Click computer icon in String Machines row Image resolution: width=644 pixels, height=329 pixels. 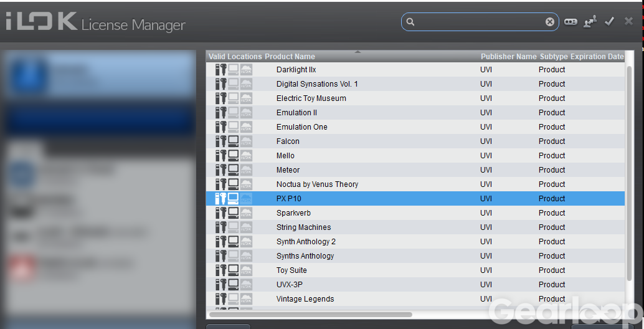(x=234, y=227)
